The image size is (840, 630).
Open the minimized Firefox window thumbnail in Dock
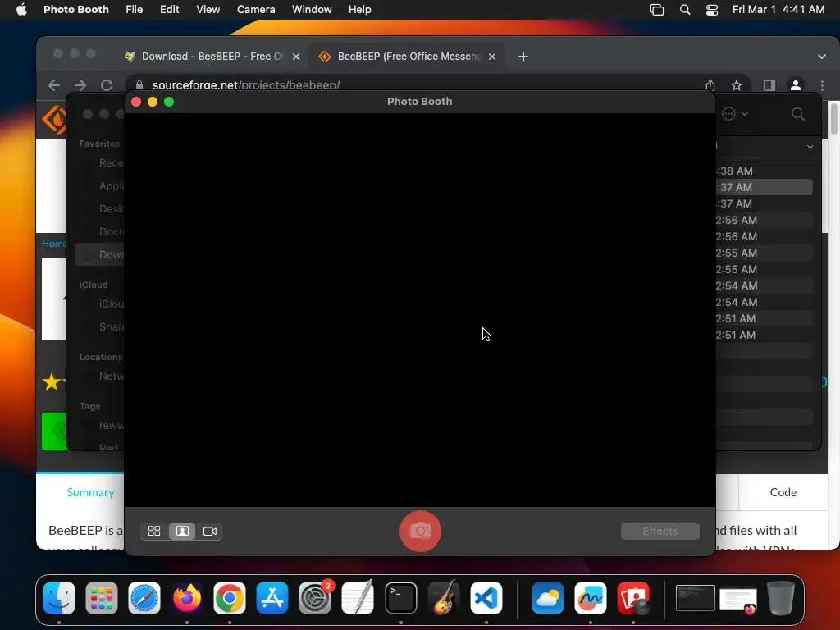(738, 600)
